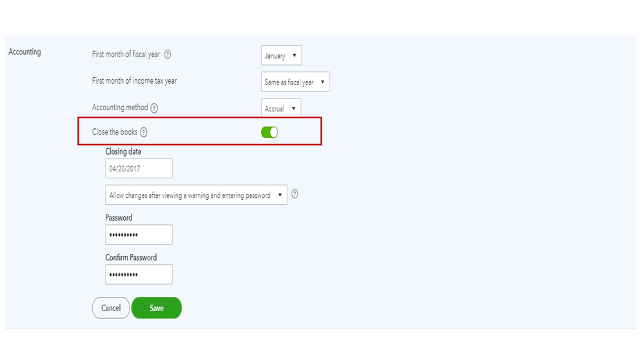Image resolution: width=644 pixels, height=362 pixels.
Task: Focus the Confirm Password input field
Action: click(x=139, y=274)
